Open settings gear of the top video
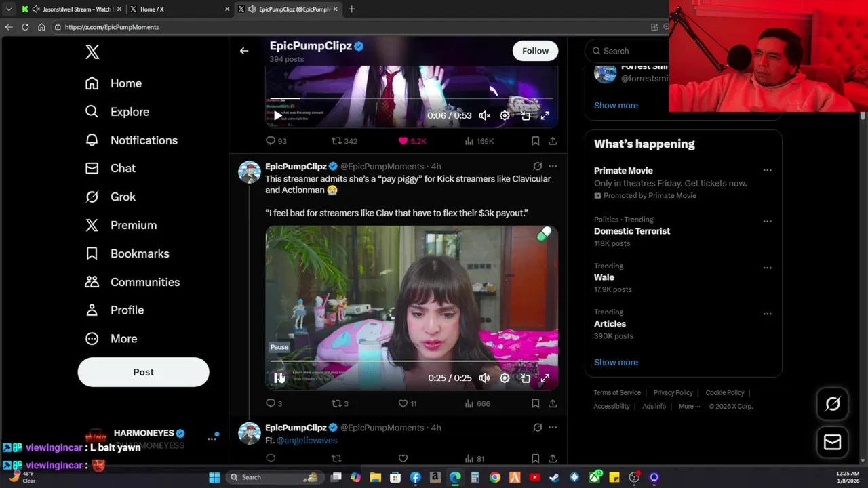Viewport: 868px width, 488px height. [x=505, y=116]
